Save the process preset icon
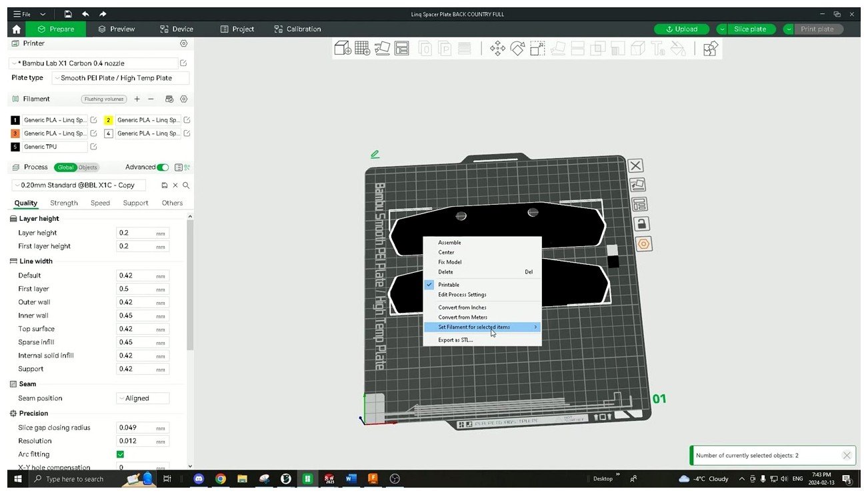The width and height of the screenshot is (868, 495). 165,185
